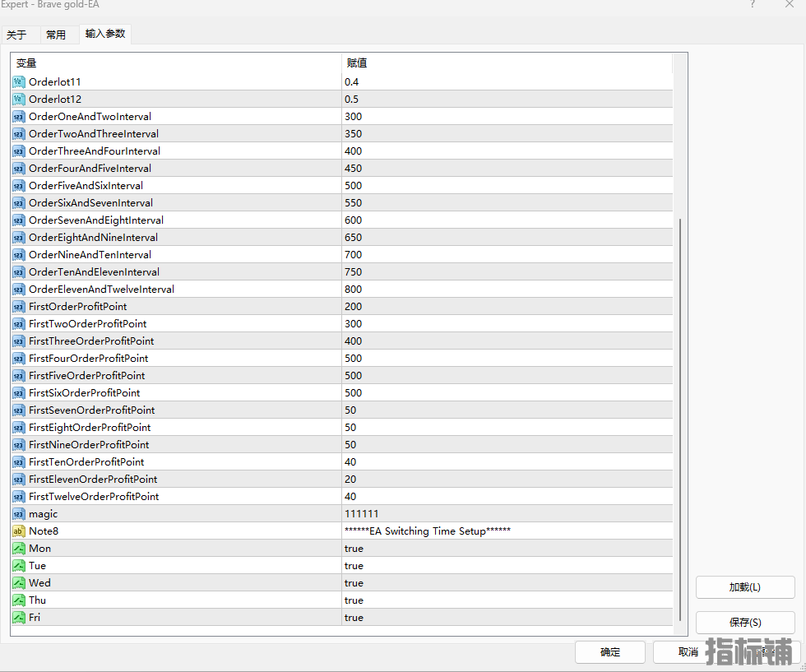
Task: Edit the Orderlot12 value 0.5
Action: point(352,100)
